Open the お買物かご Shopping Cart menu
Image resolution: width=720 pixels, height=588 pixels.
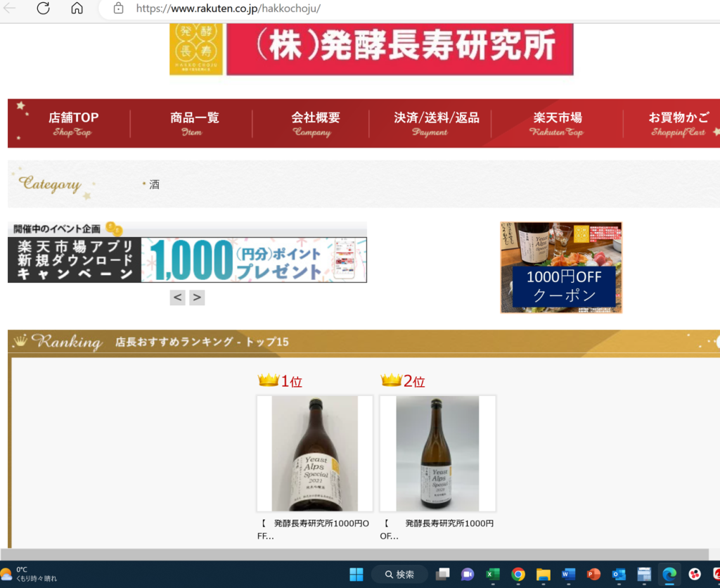(679, 124)
